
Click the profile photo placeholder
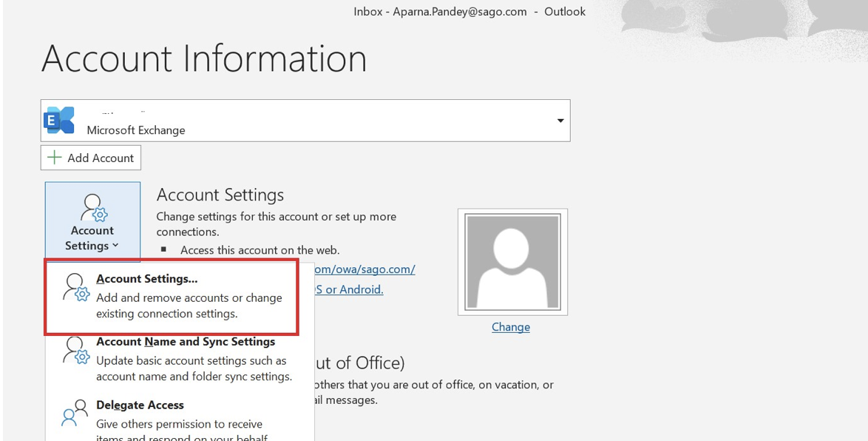(512, 262)
